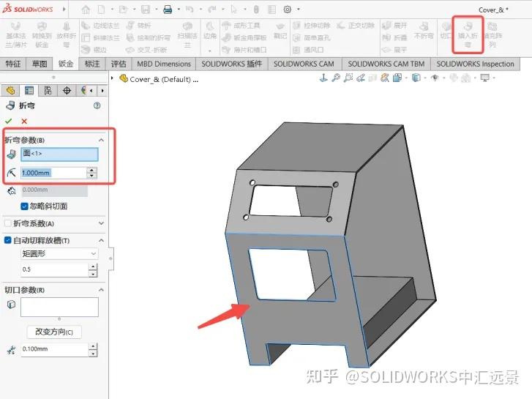532x399 pixels.
Task: Switch to the 评估 tab
Action: click(x=118, y=64)
